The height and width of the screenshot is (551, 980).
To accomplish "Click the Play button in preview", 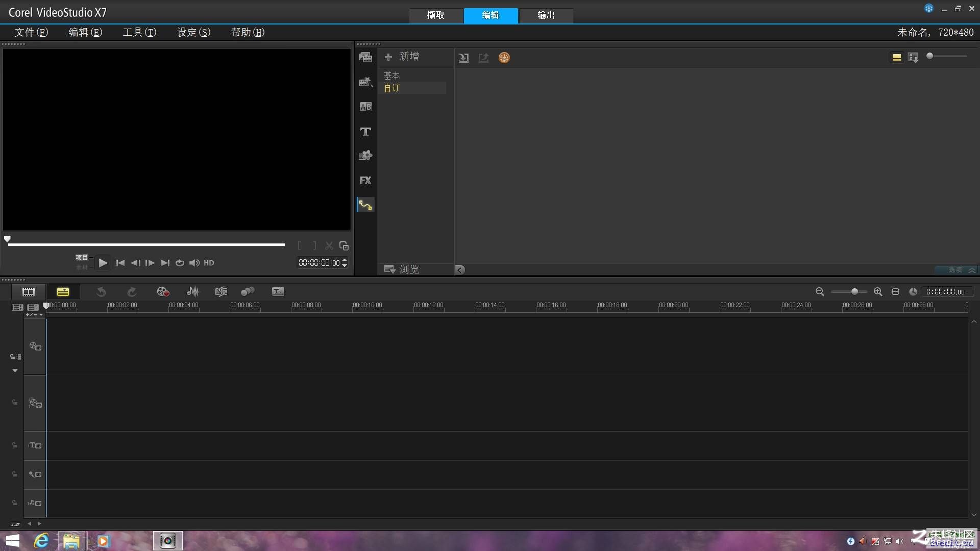I will click(103, 263).
